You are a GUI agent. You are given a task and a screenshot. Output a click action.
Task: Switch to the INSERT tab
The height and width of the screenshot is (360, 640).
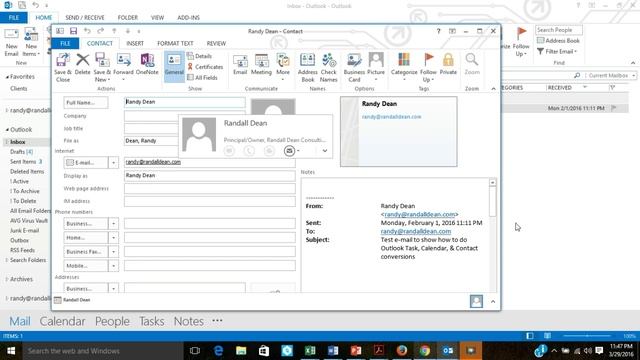click(135, 43)
